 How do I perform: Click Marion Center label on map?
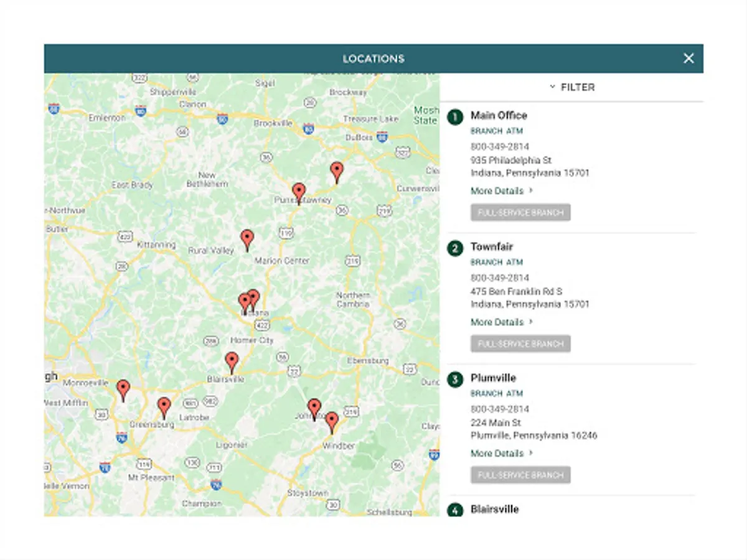pyautogui.click(x=282, y=261)
